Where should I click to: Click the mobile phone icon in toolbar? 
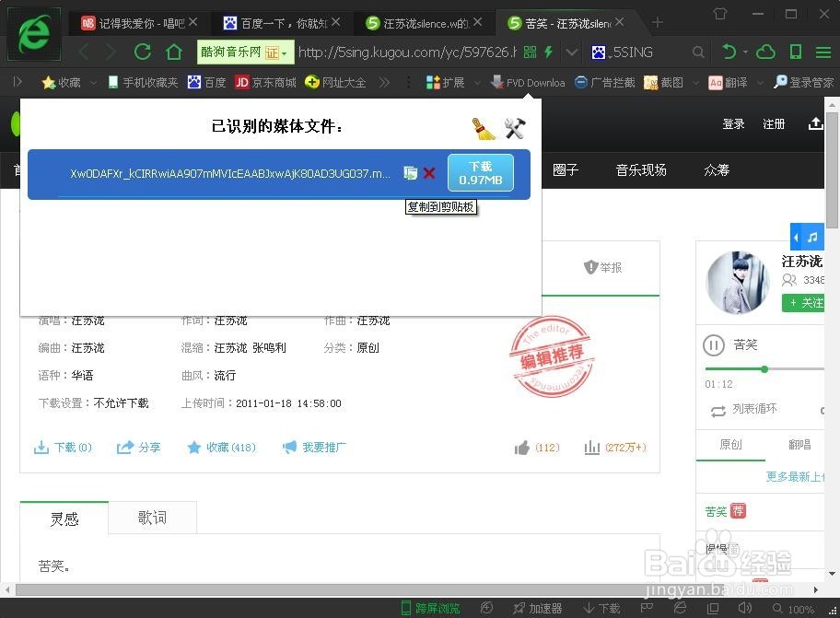point(796,52)
